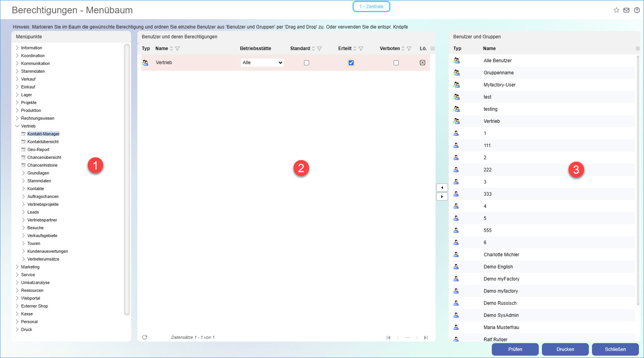Tick Verboten checkbox for Vertrieb
Image resolution: width=644 pixels, height=358 pixels.
click(x=396, y=63)
